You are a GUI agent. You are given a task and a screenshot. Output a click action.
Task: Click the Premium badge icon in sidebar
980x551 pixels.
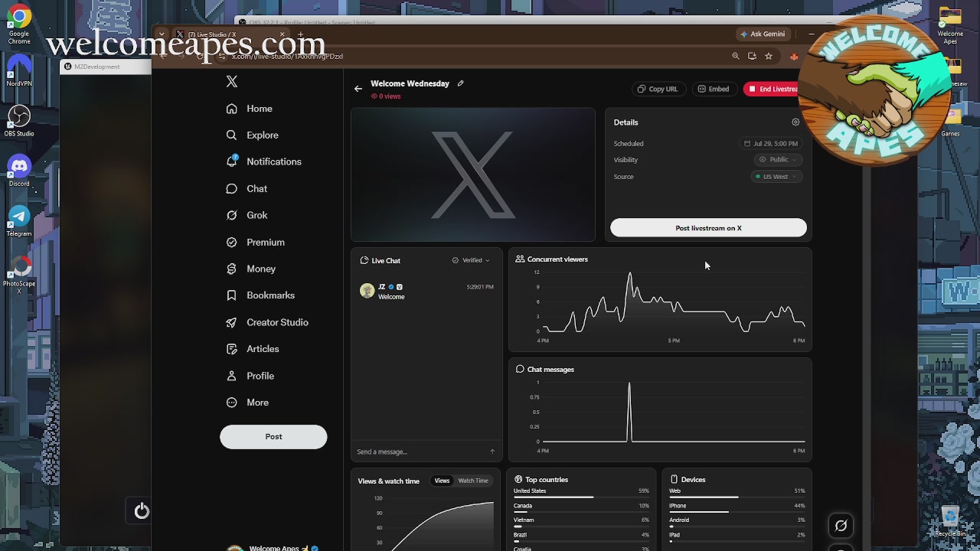point(232,242)
